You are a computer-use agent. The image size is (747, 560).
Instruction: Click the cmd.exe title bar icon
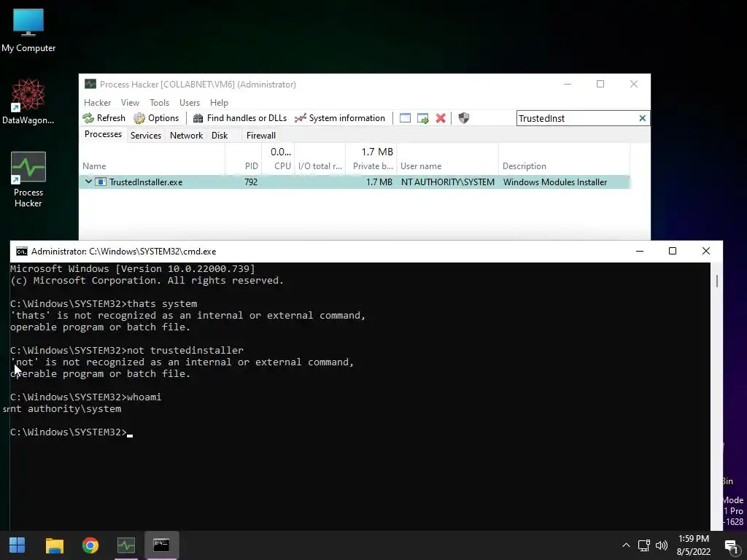[21, 252]
